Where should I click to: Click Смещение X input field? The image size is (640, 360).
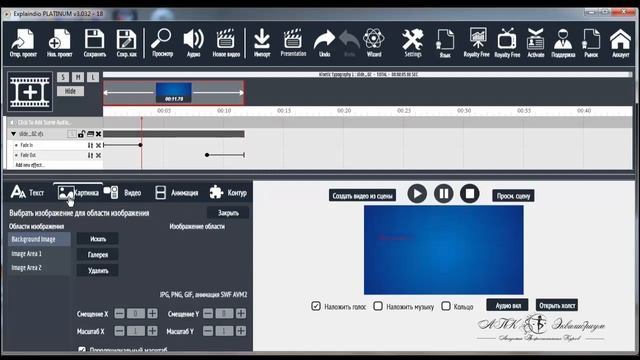136,313
